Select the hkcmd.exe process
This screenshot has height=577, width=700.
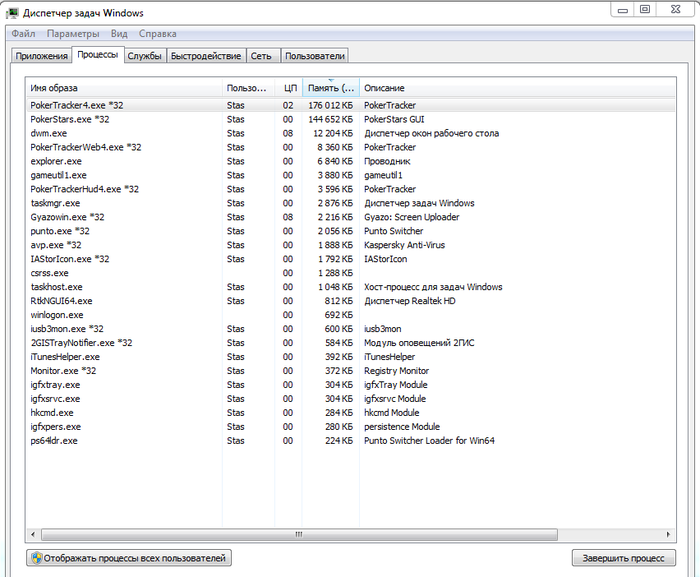coord(350,412)
